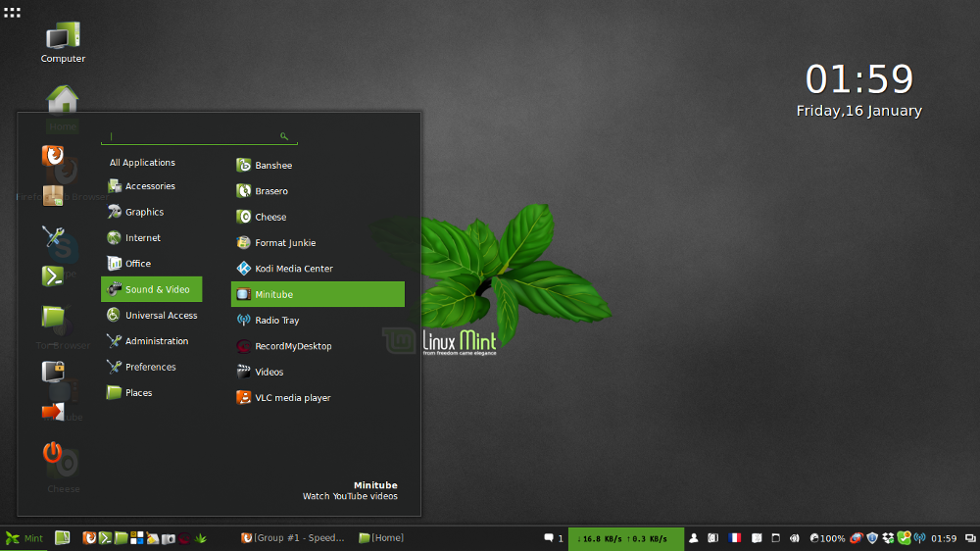
Task: Focus the menu search field
Action: [x=199, y=135]
